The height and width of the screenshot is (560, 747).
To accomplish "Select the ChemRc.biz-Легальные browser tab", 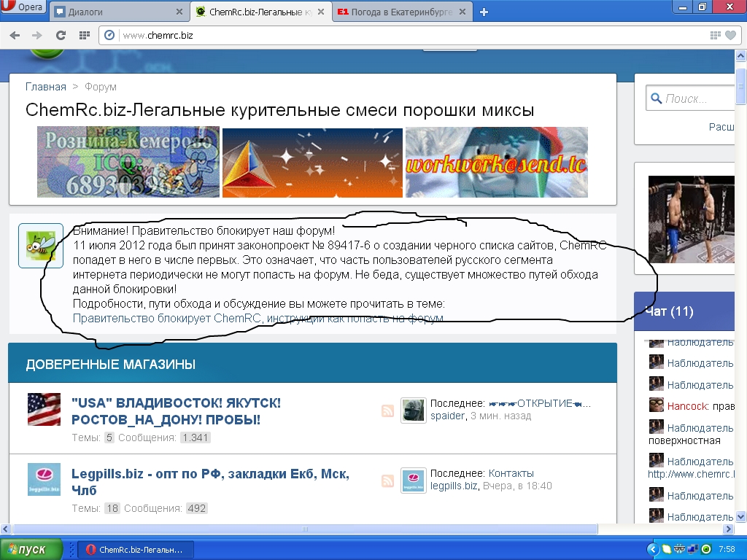I will pos(260,12).
